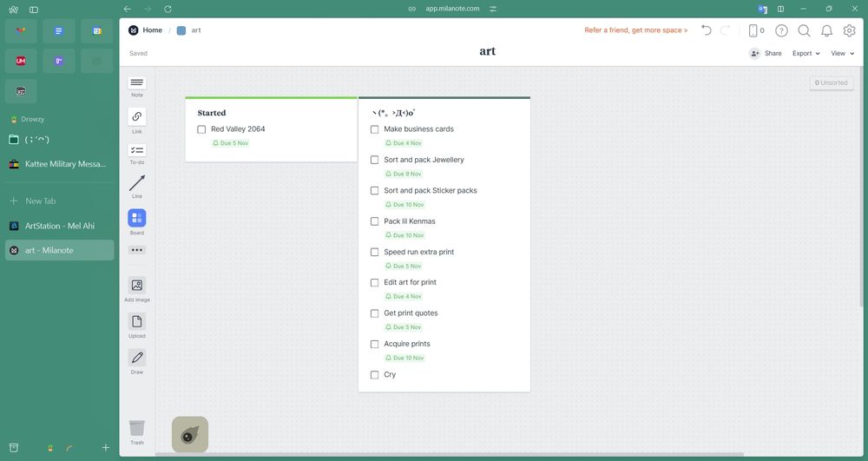868x461 pixels.
Task: Select the art - Milanote tab
Action: tap(60, 250)
